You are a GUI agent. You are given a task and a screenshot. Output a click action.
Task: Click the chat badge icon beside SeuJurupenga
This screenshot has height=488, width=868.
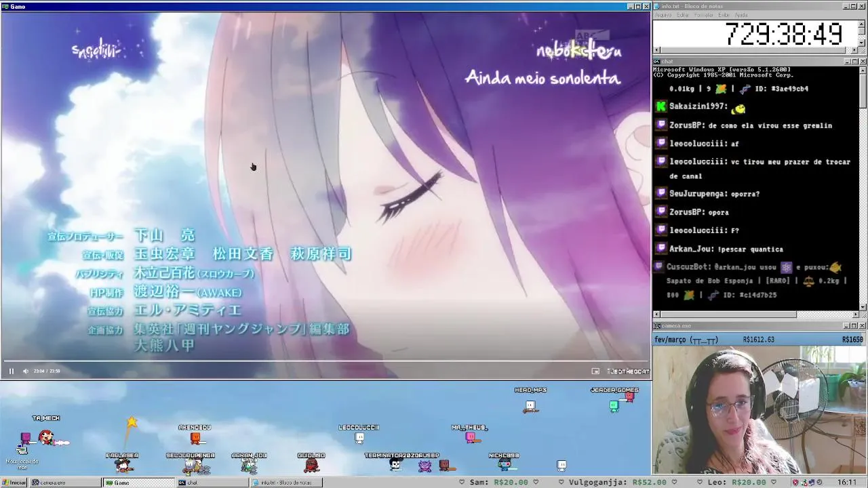[x=661, y=193]
